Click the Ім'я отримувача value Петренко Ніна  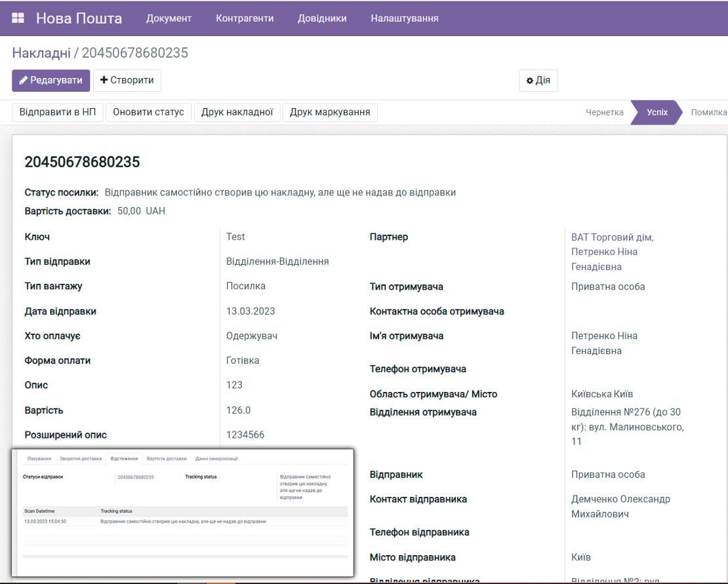pos(604,343)
